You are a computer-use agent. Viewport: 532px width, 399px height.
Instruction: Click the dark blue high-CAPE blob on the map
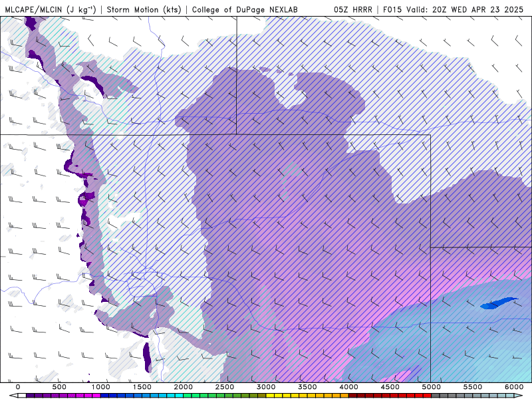point(498,303)
